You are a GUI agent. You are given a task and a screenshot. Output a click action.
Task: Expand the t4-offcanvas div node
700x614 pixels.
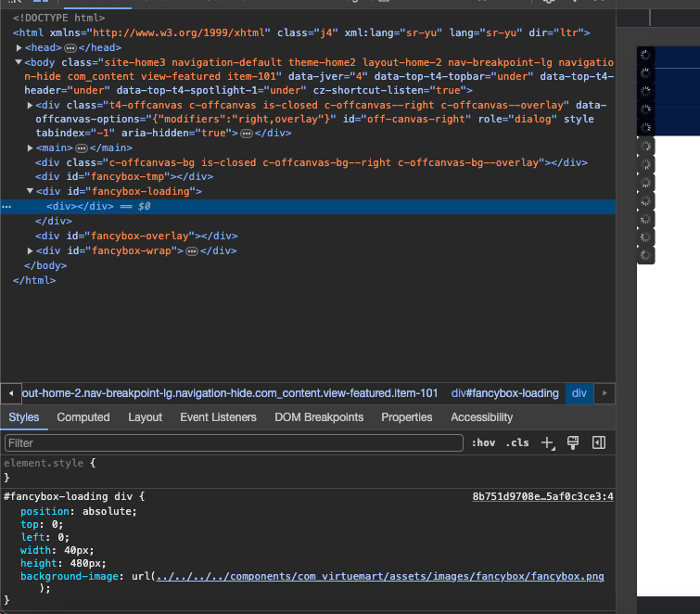(30, 105)
